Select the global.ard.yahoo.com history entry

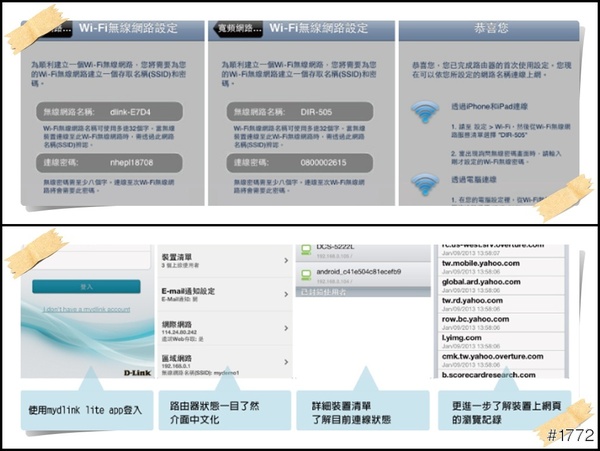click(x=501, y=285)
